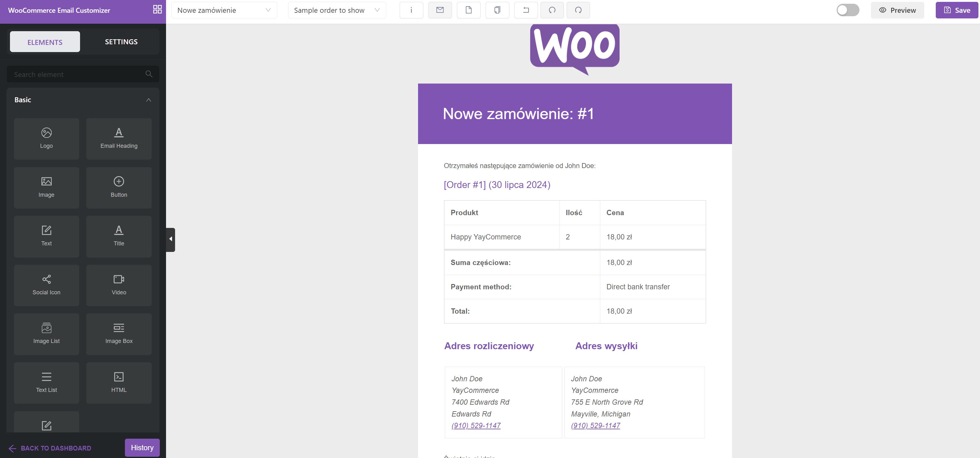This screenshot has width=980, height=458.
Task: Select the Logo element
Action: [46, 138]
